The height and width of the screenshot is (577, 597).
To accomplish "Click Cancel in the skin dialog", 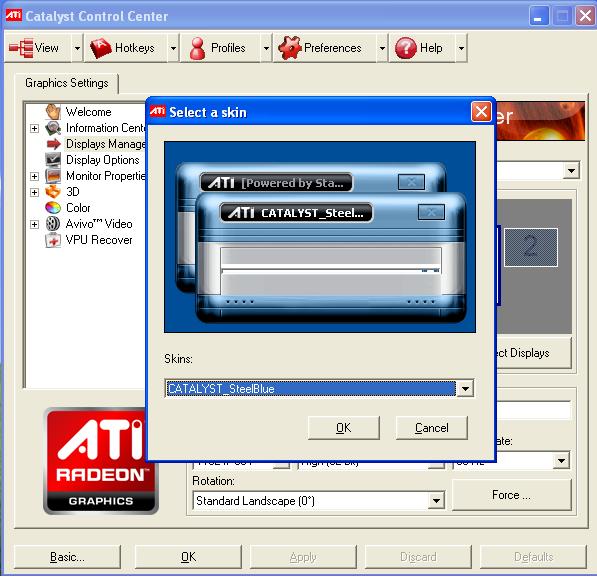I will pos(431,428).
